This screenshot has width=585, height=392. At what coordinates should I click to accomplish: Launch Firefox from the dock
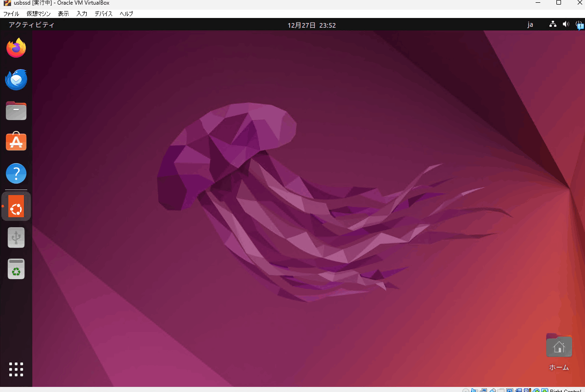coord(16,48)
